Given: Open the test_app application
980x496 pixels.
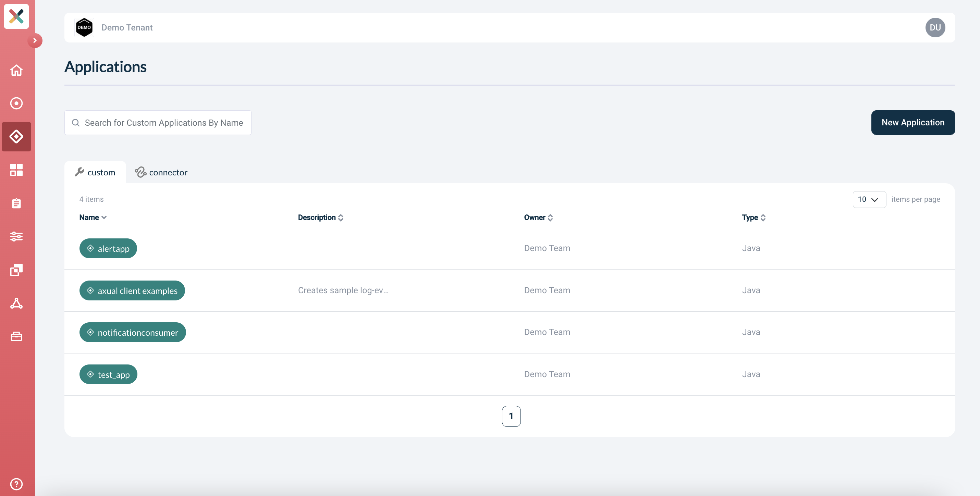Looking at the screenshot, I should (x=108, y=374).
